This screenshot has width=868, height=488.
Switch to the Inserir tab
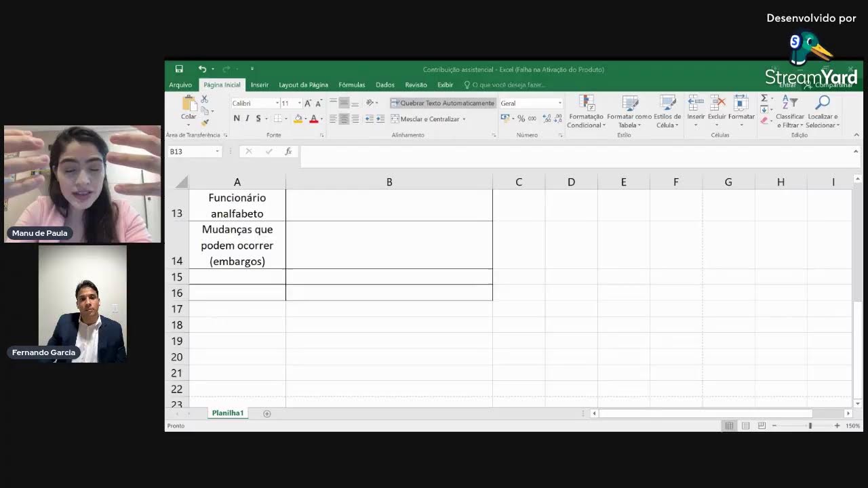260,85
